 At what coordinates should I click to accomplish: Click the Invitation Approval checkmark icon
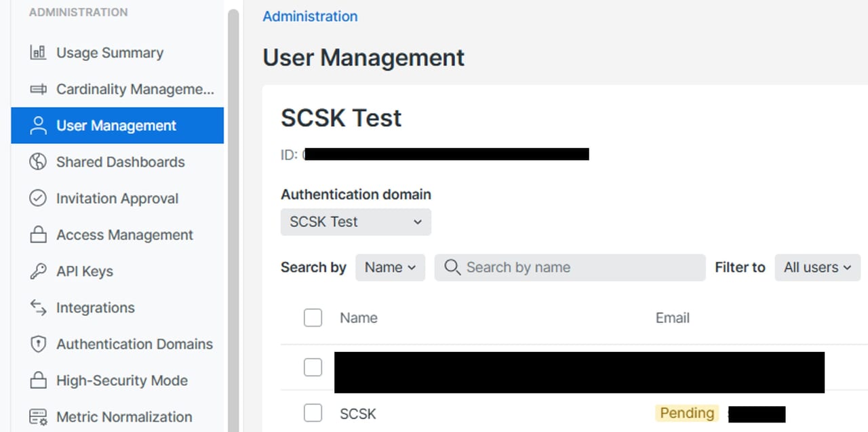coord(38,199)
